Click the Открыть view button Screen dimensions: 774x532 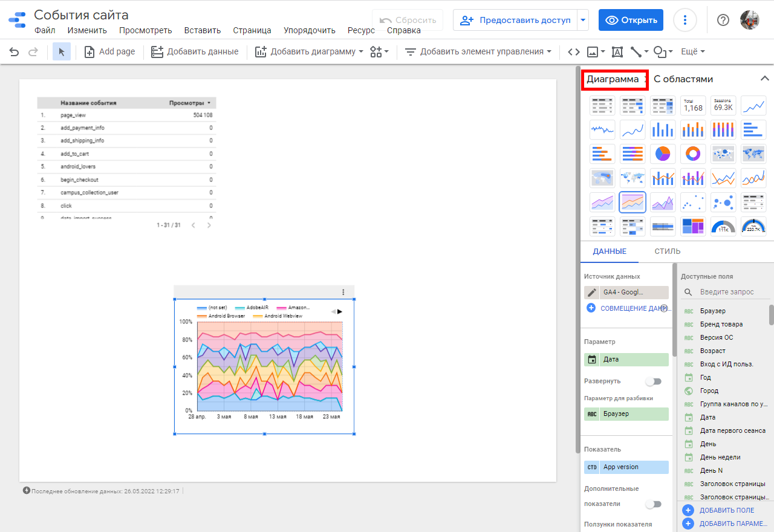631,20
